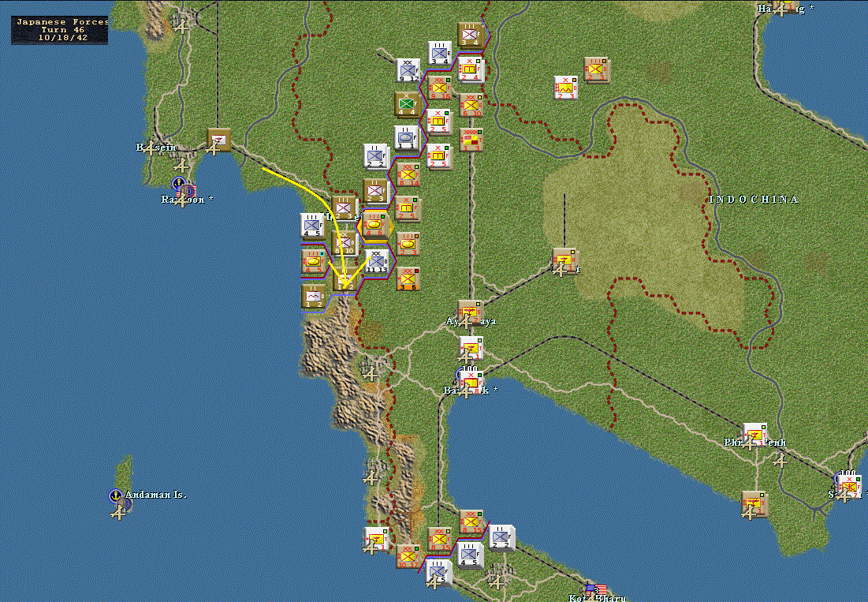Select the Japanese armor regiment 4-5 near coast
Image resolution: width=868 pixels, height=602 pixels.
click(x=313, y=261)
